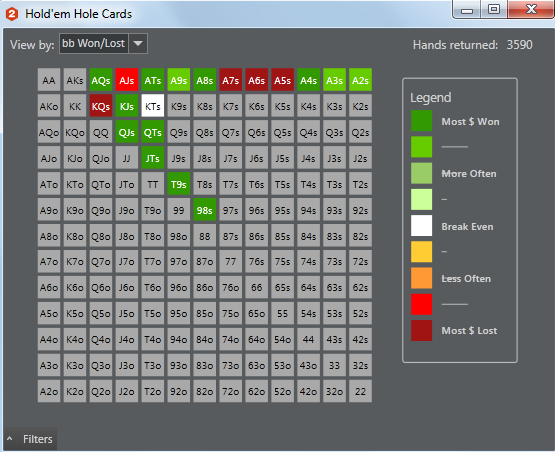Click the ATs green cell
This screenshot has height=452, width=555.
click(153, 80)
